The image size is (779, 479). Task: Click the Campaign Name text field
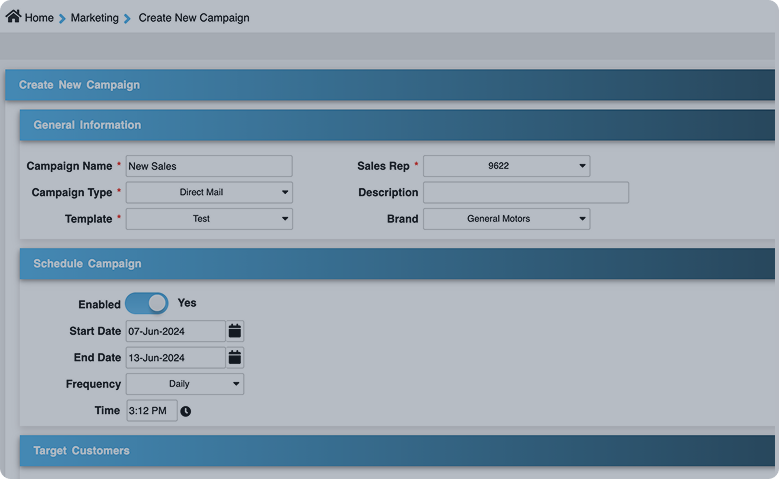point(209,166)
